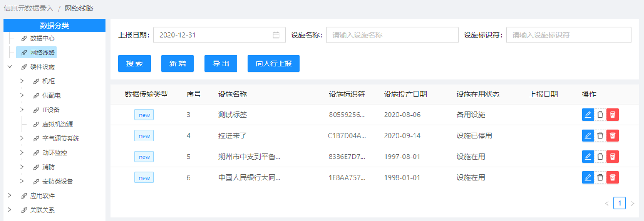Click dashed trash icon in row 5

pos(600,157)
